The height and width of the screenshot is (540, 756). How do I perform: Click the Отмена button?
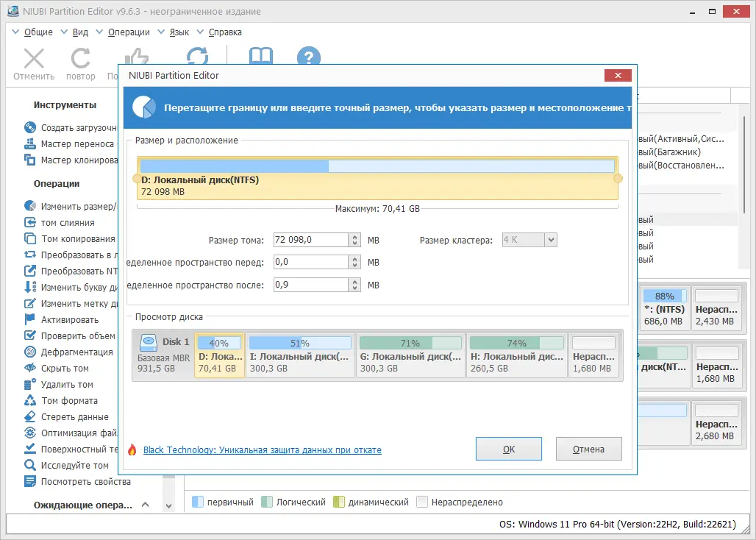(x=589, y=449)
